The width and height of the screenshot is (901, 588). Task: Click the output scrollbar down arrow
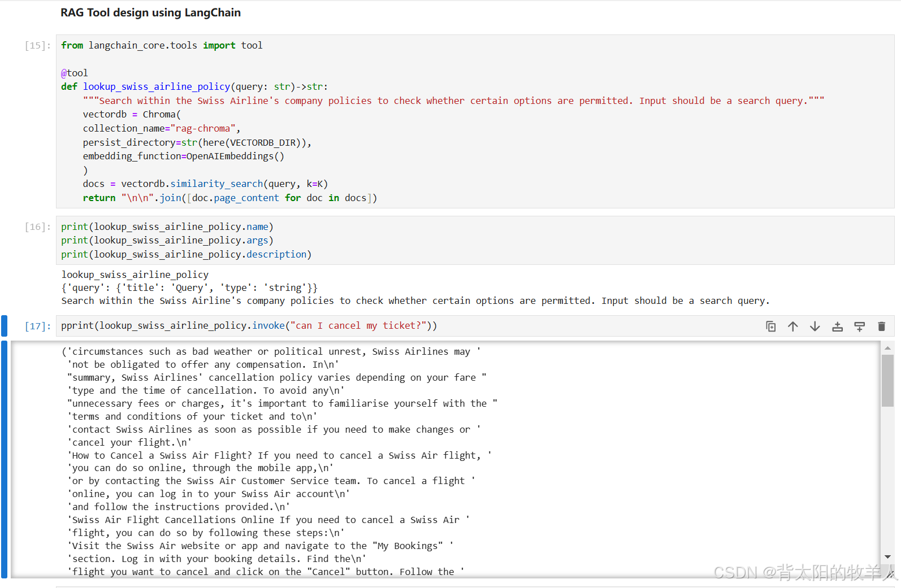click(887, 557)
